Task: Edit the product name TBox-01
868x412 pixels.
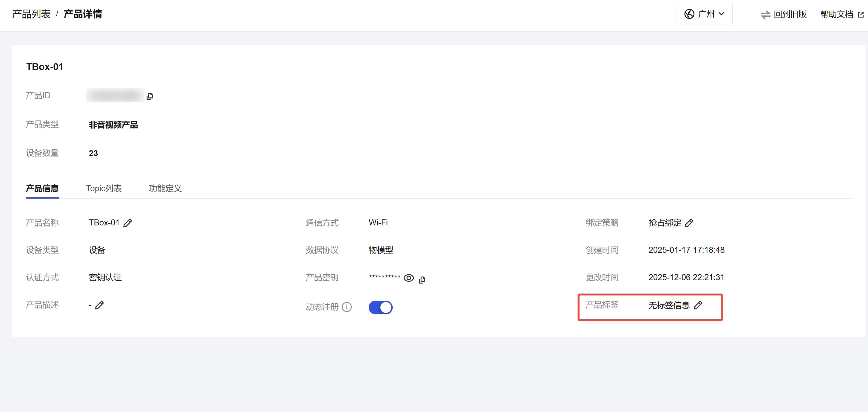Action: pyautogui.click(x=128, y=223)
